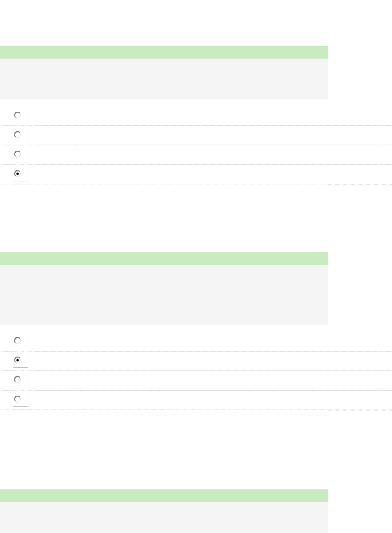Click second answer row of top question

207,135
